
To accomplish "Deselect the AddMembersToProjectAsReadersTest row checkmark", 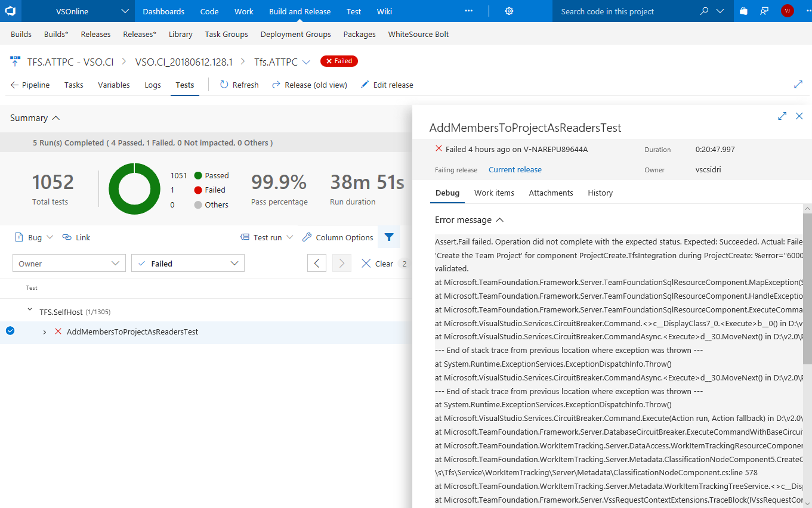I will [10, 332].
